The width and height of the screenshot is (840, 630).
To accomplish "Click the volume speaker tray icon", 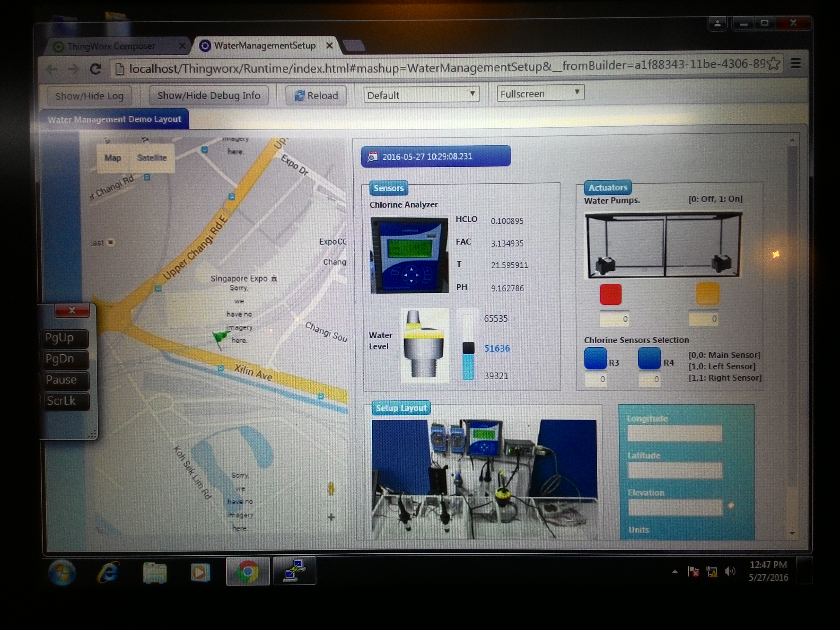I will point(730,571).
